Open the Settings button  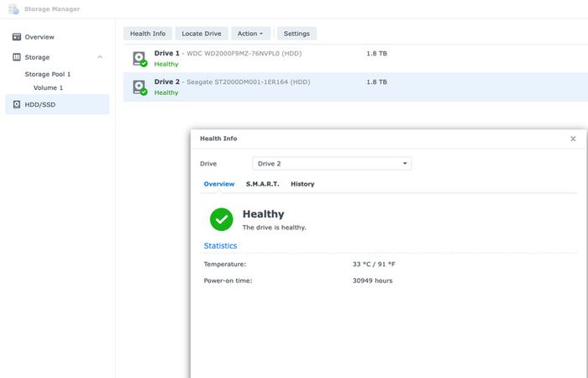click(297, 34)
